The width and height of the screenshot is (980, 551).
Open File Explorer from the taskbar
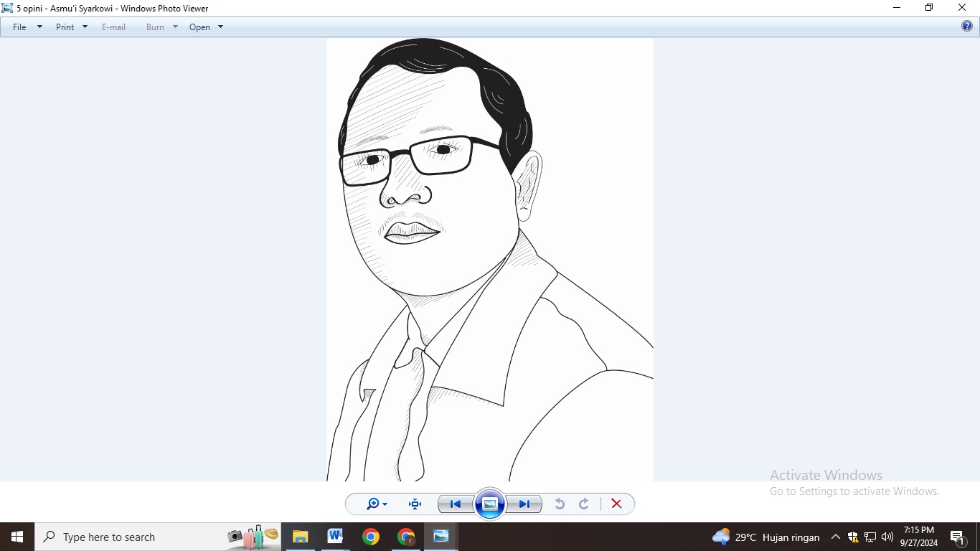tap(300, 537)
